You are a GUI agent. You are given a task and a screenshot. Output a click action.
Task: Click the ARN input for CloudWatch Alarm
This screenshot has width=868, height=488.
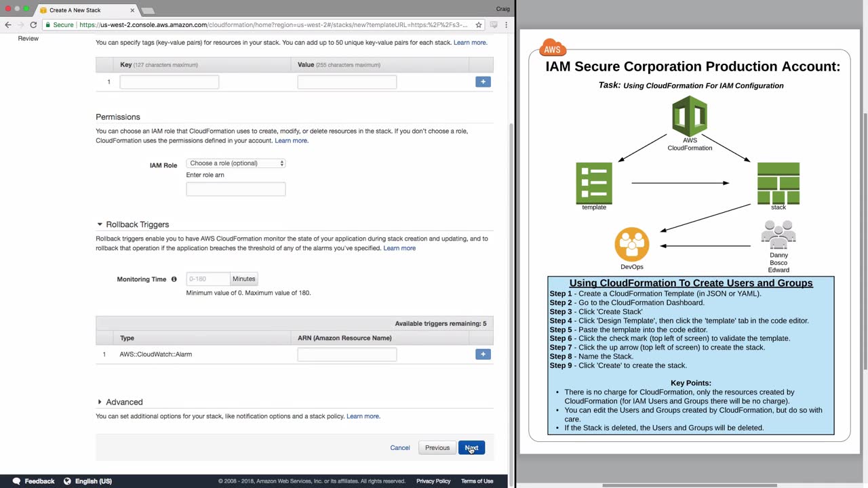coord(347,354)
